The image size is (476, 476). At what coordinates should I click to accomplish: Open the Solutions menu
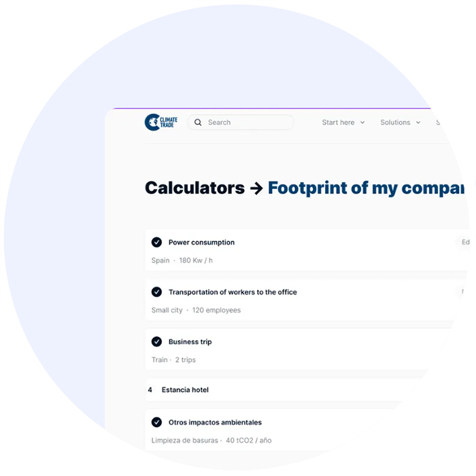click(401, 122)
